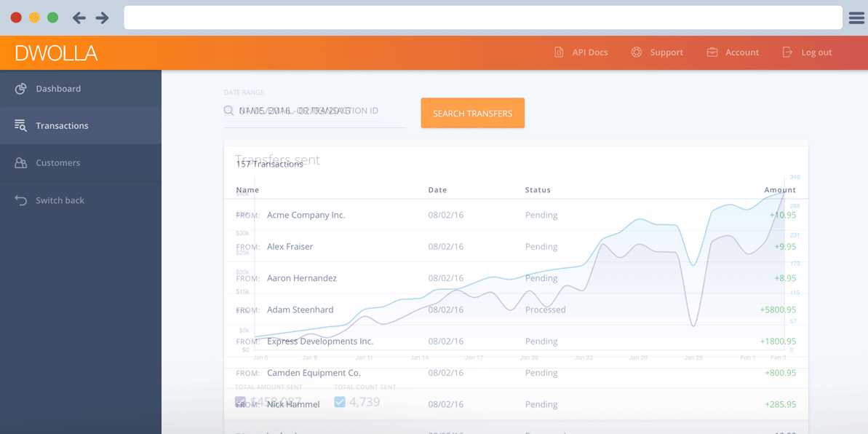
Task: Click the SEARCH TRANSFERS button
Action: pos(473,113)
